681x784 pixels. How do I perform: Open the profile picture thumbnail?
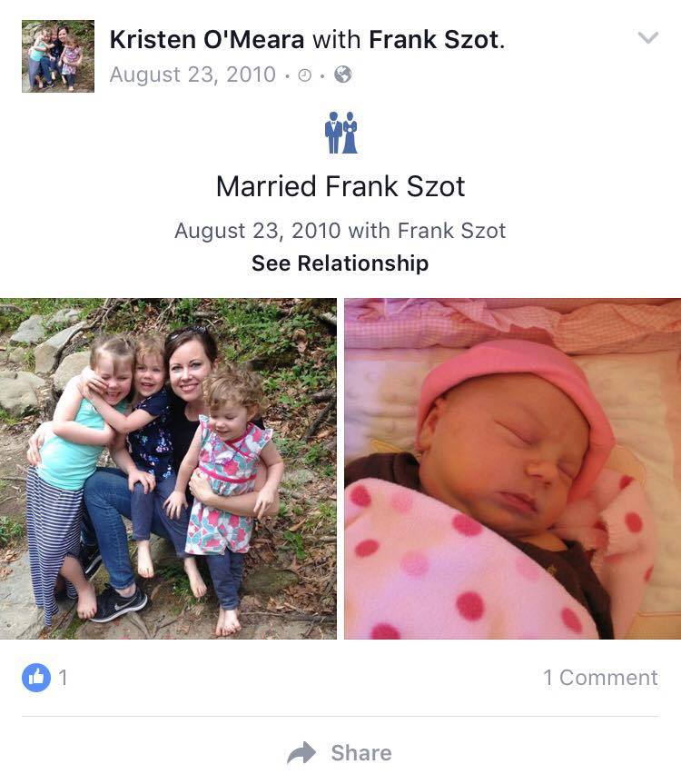pos(58,56)
